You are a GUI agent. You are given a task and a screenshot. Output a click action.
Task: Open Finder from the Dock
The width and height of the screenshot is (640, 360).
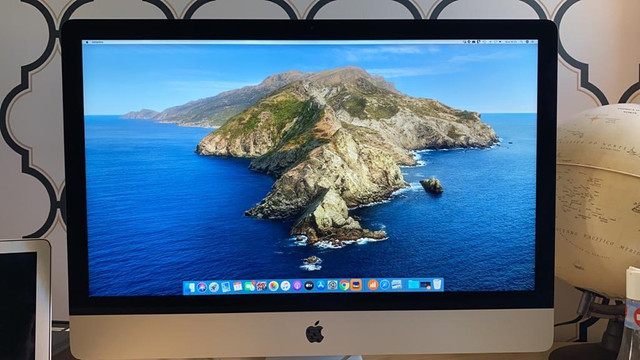click(x=191, y=286)
